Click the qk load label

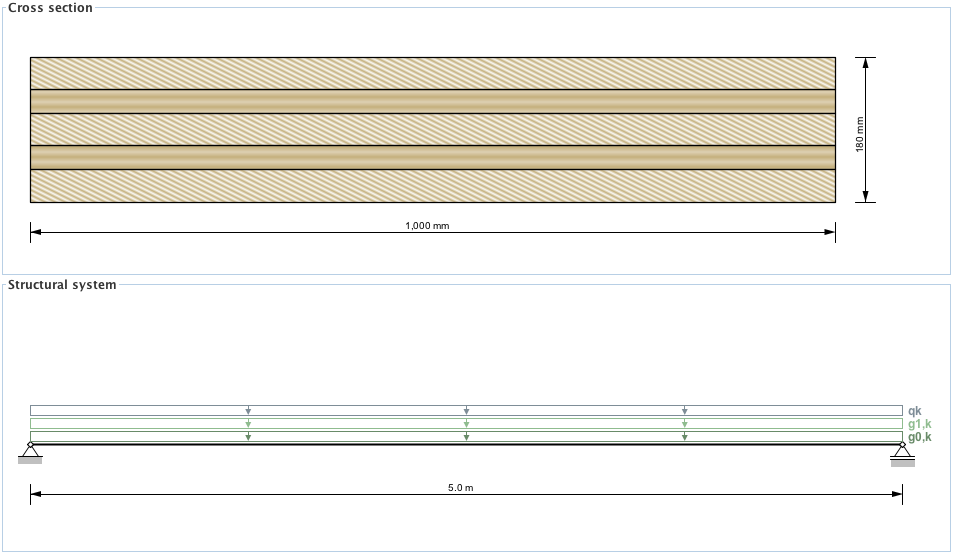click(x=914, y=411)
